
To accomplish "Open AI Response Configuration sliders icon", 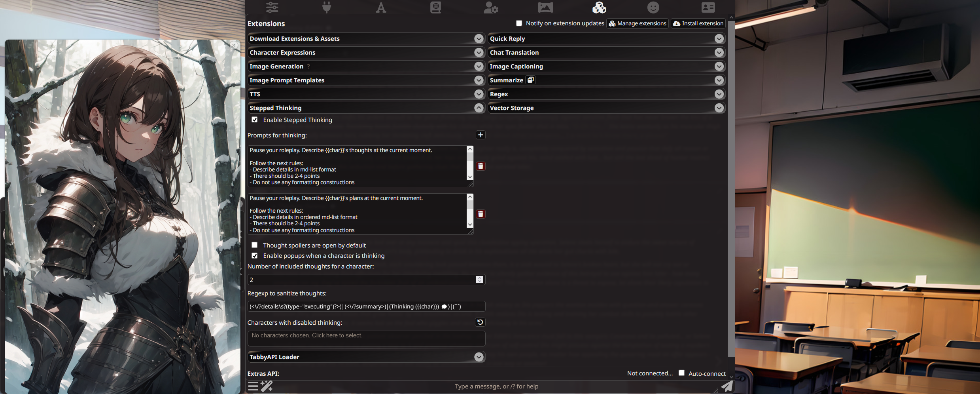I will click(x=272, y=7).
